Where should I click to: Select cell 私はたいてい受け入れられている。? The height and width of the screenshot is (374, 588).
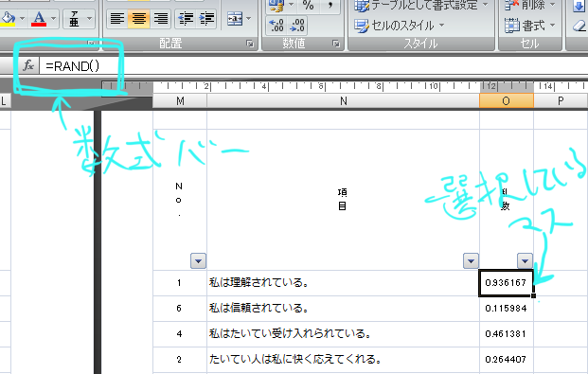(x=343, y=334)
